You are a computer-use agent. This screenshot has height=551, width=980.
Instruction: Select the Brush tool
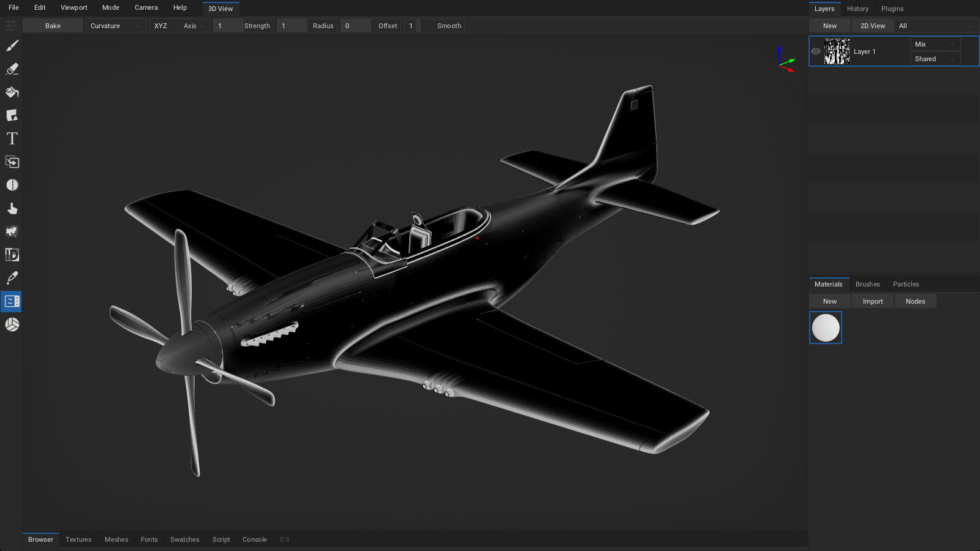coord(12,46)
